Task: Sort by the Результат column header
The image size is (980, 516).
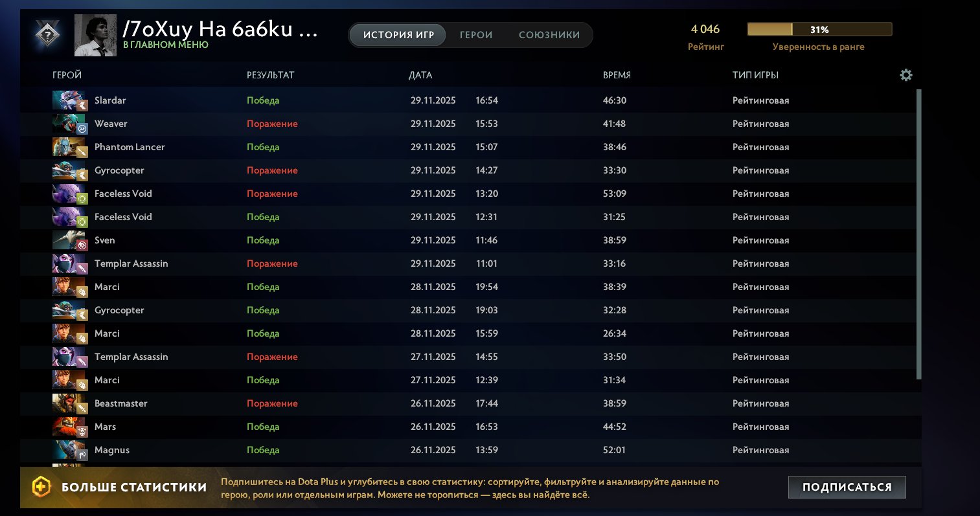Action: pos(270,75)
